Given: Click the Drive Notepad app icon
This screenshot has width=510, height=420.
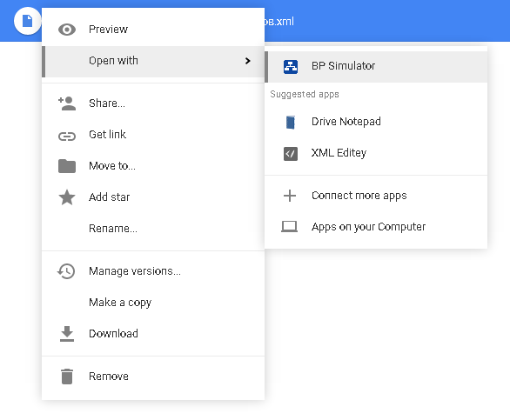Looking at the screenshot, I should click(x=290, y=123).
